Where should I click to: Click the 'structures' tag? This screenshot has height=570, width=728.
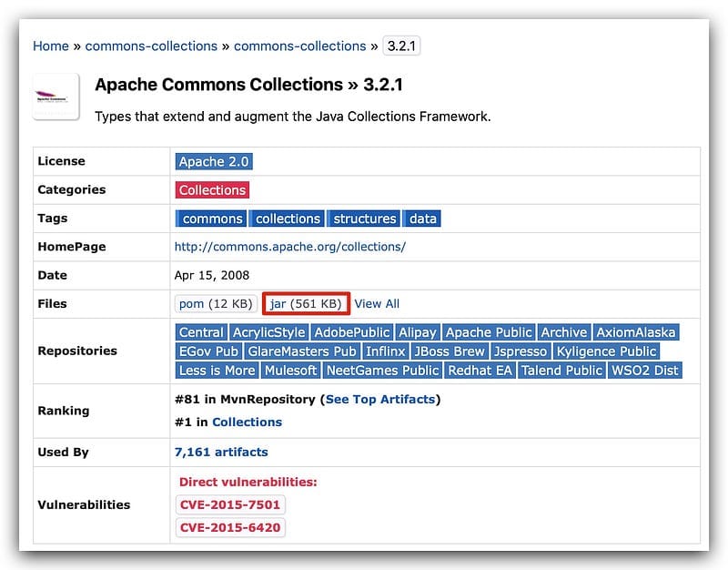click(x=364, y=219)
